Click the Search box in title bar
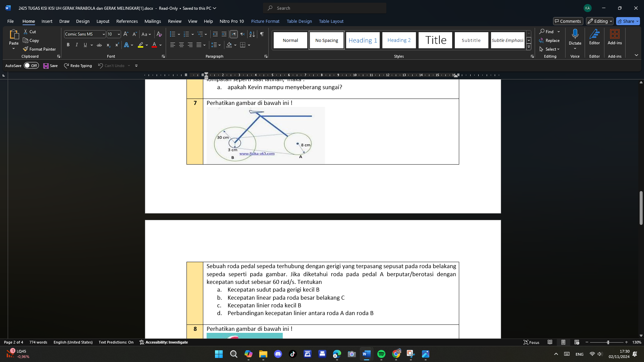The width and height of the screenshot is (644, 362). click(x=325, y=8)
